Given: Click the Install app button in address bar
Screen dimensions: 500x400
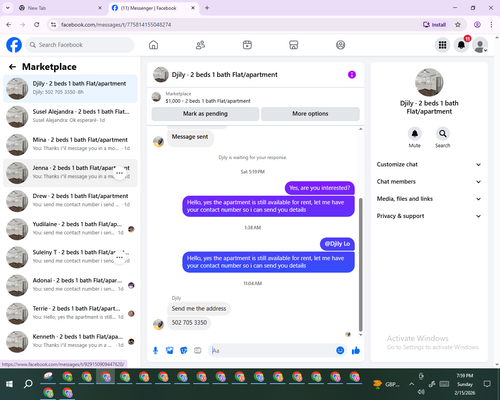Looking at the screenshot, I should click(434, 25).
